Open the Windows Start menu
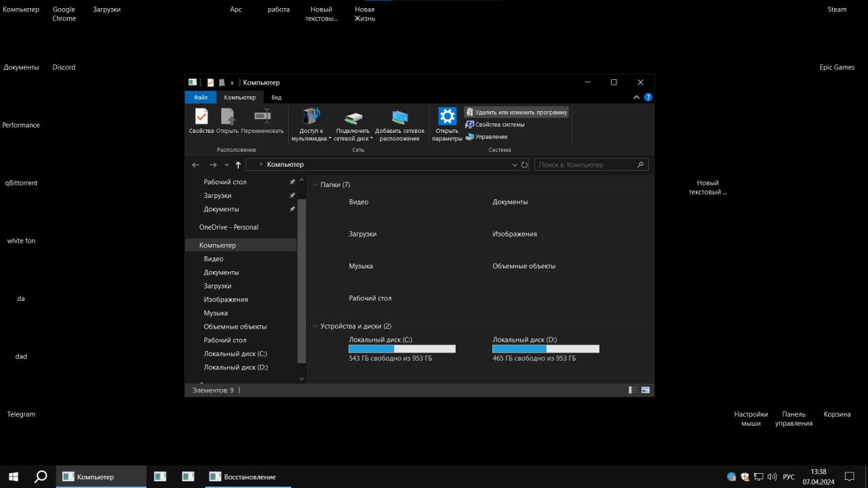This screenshot has height=488, width=868. tap(13, 476)
